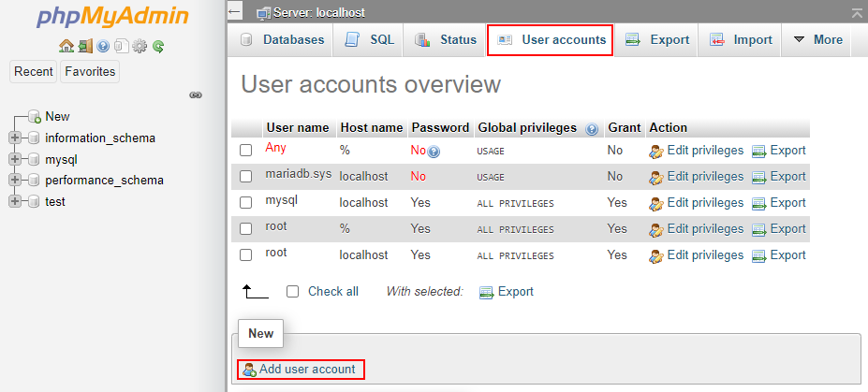Check the mysql user row checkbox

tap(245, 203)
